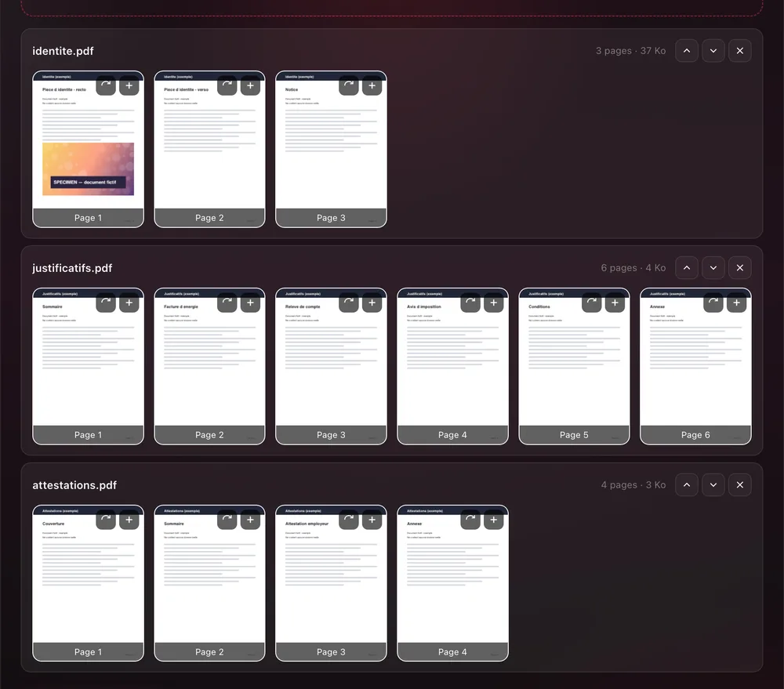Viewport: 784px width, 689px height.
Task: Move attestations.pdf down in the list
Action: pos(713,484)
